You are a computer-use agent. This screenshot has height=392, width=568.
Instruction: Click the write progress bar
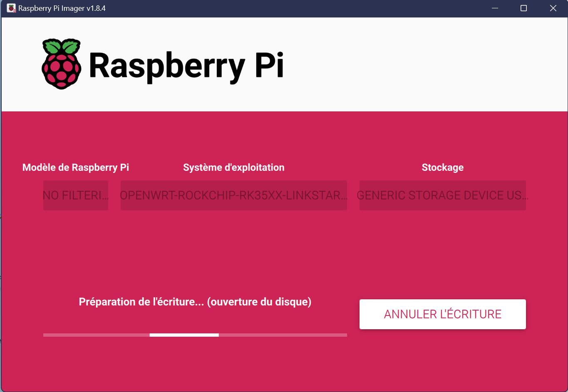(195, 335)
